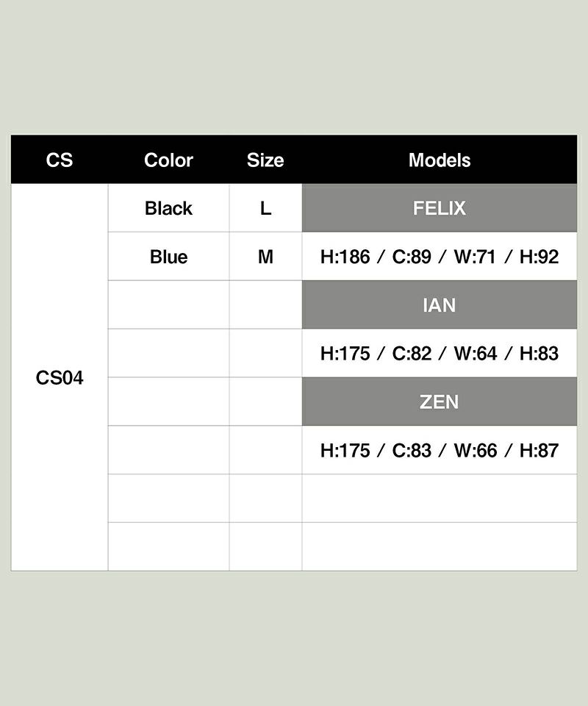Select the Blue color cell

pyautogui.click(x=168, y=257)
